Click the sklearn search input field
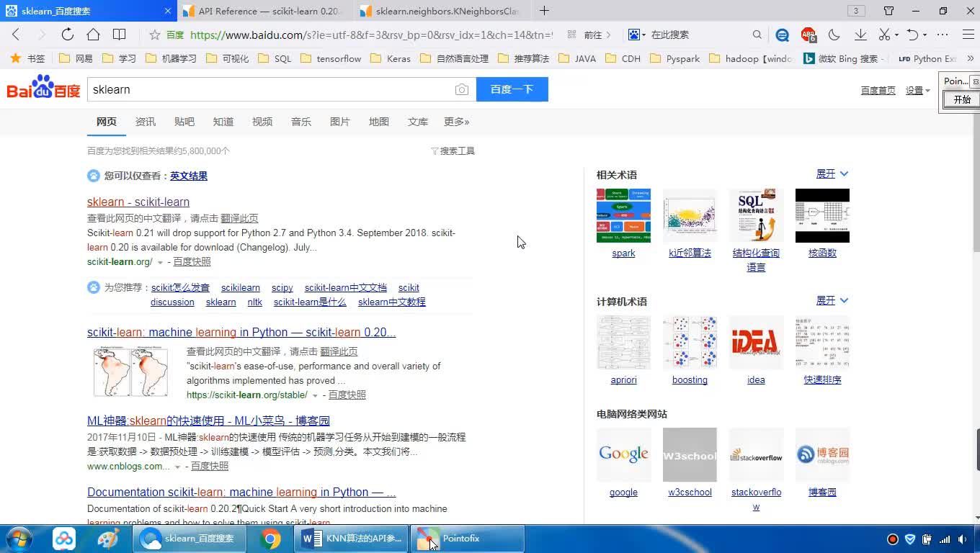Screen dimensions: 980x553 click(270, 89)
